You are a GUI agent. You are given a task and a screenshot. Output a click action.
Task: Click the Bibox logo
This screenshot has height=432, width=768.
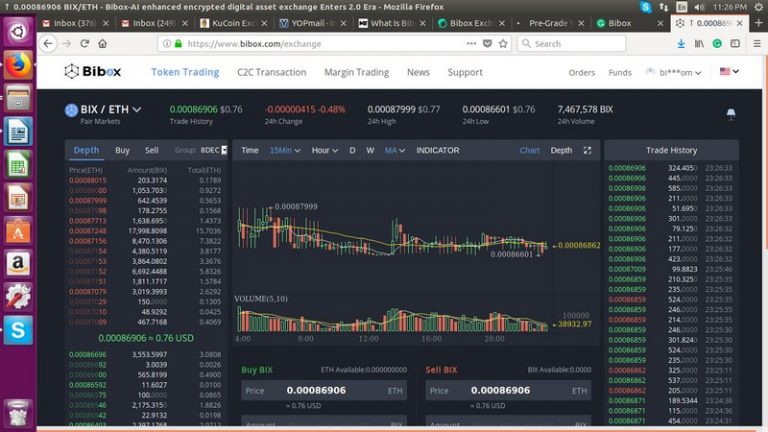coord(93,72)
